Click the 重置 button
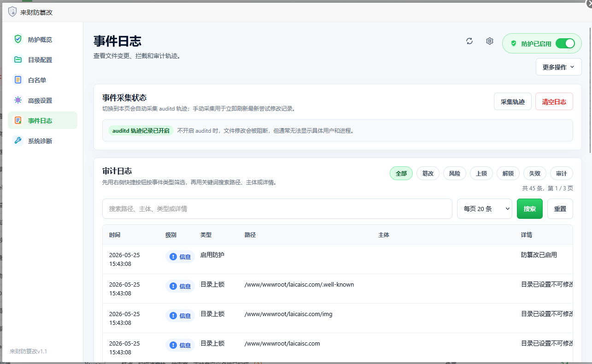This screenshot has width=592, height=364. click(x=560, y=209)
